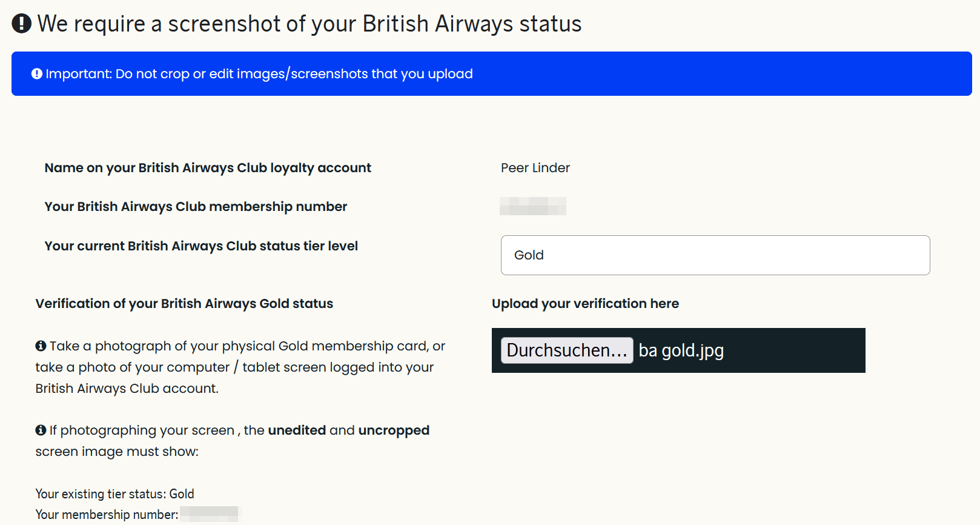Click the "Verification of your British Airways Gold status" heading
The image size is (980, 525).
coord(184,304)
